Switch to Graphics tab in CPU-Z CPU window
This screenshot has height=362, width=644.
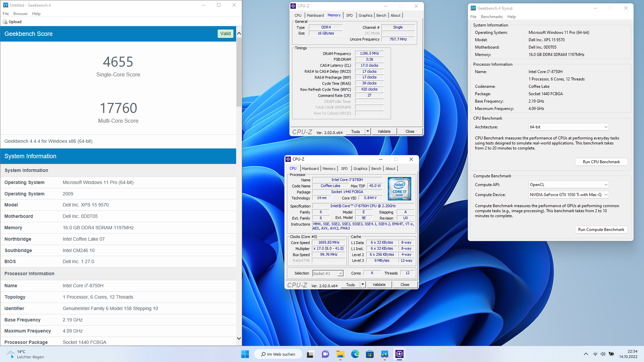[x=360, y=169]
